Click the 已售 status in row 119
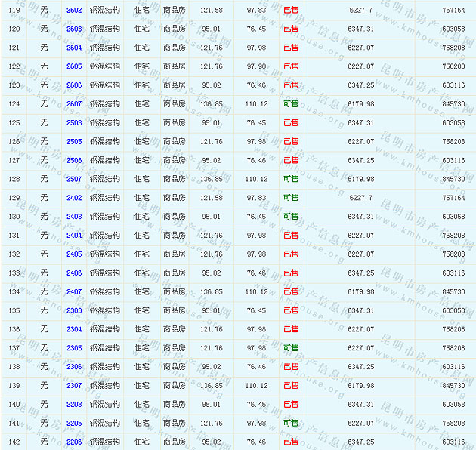Screen dimensions: 476x450 click(x=291, y=10)
